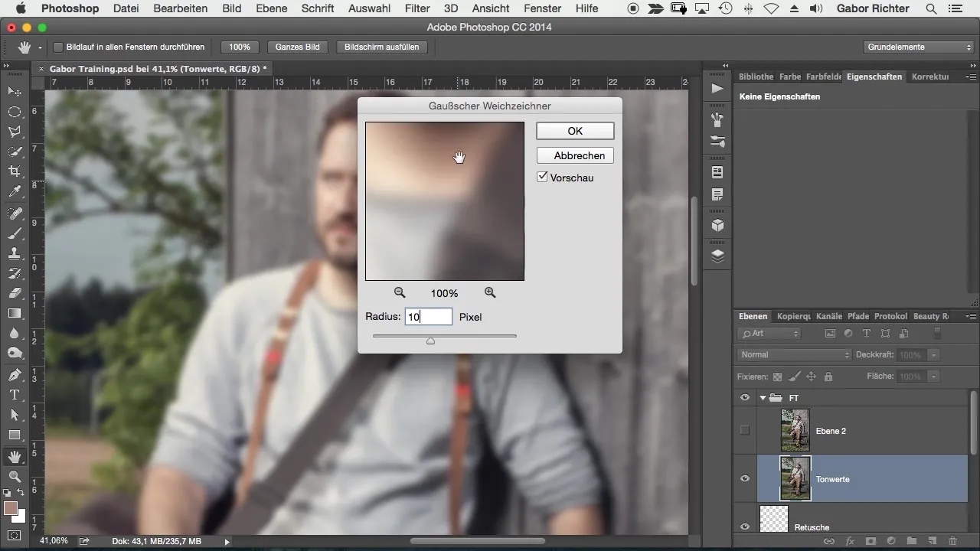Open the Eigenschaften panel flyout menu
This screenshot has height=551, width=980.
(x=971, y=77)
